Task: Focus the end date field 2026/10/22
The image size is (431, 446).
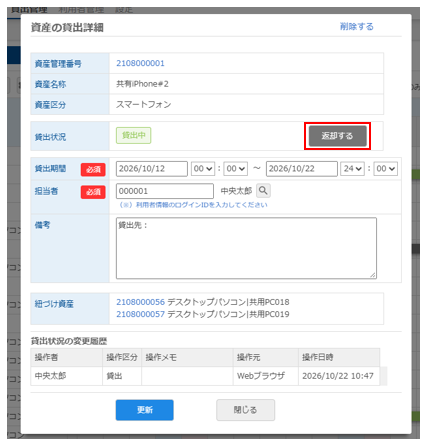Action: coord(302,169)
